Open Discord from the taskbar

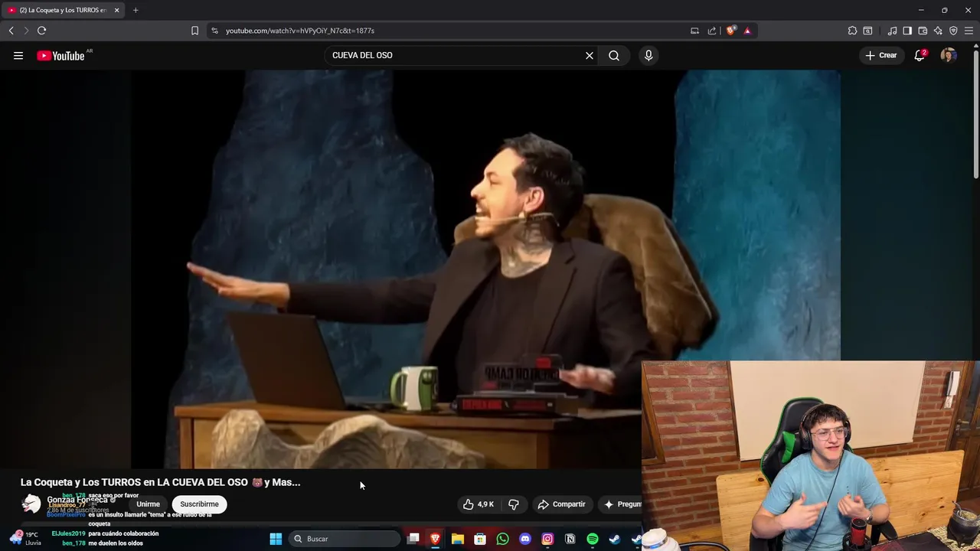pyautogui.click(x=525, y=539)
